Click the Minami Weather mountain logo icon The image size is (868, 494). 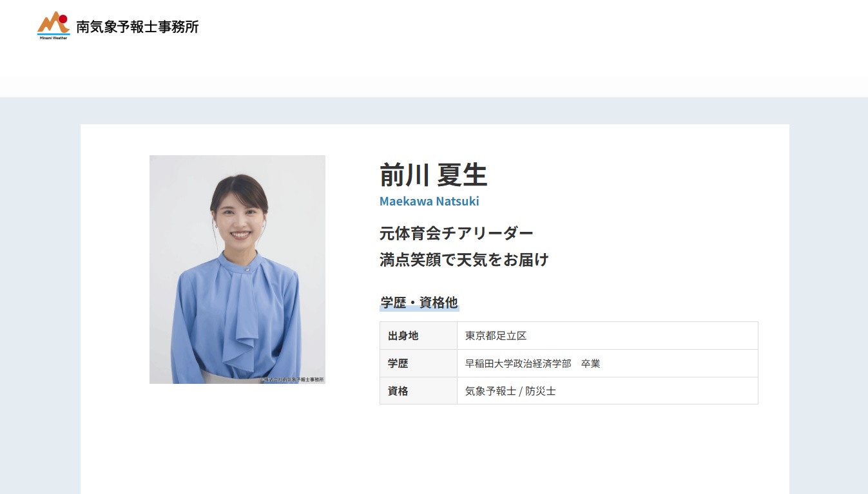(53, 23)
